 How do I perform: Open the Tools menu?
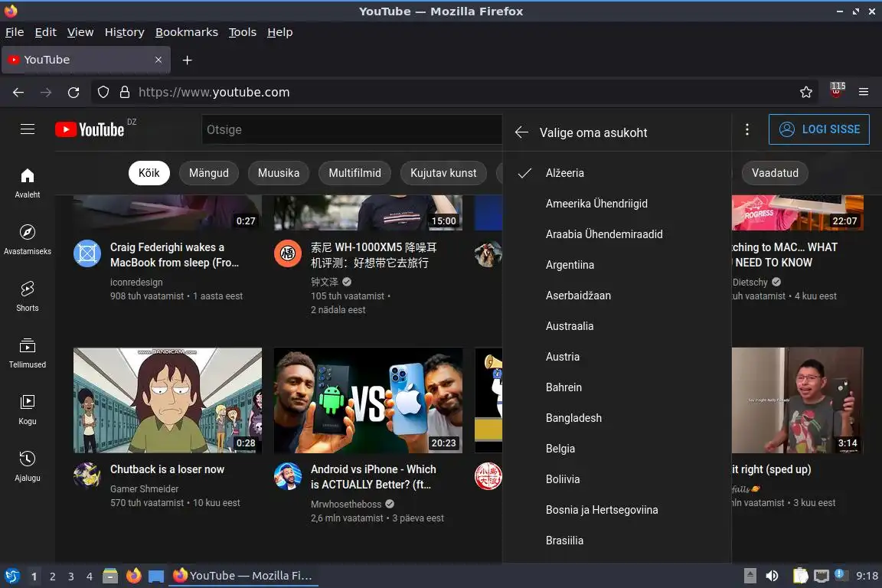(x=243, y=32)
